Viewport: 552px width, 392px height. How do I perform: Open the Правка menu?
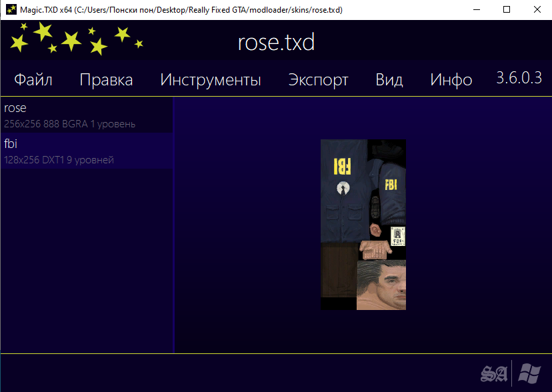[106, 80]
